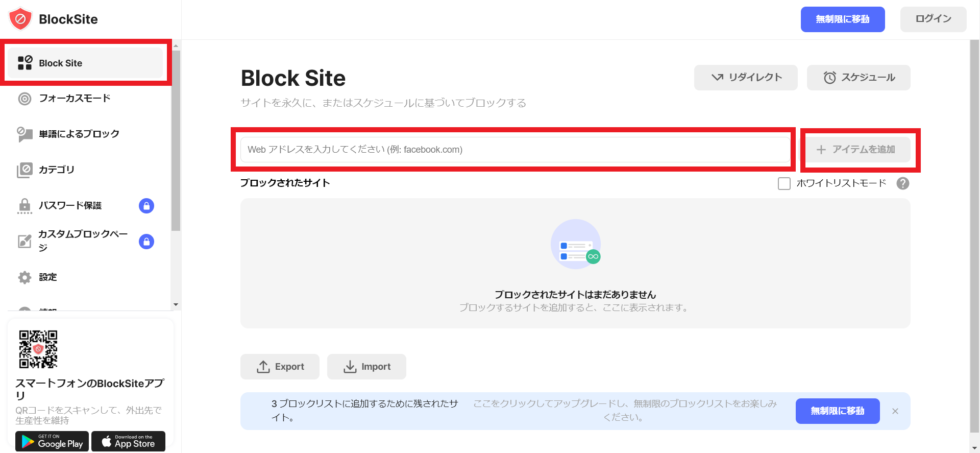
Task: Click the edit page icon of カスタムブロックページ
Action: pyautogui.click(x=24, y=241)
